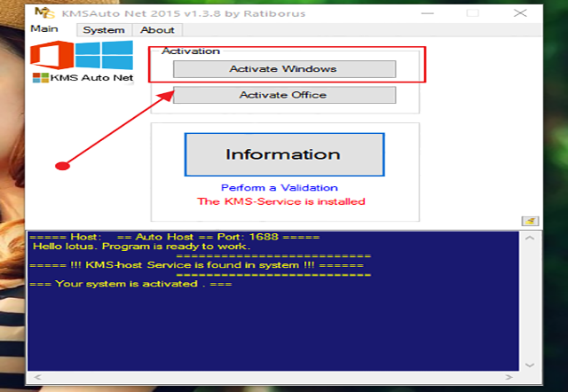Click the KMS Auto Net label
The image size is (568, 392).
83,77
